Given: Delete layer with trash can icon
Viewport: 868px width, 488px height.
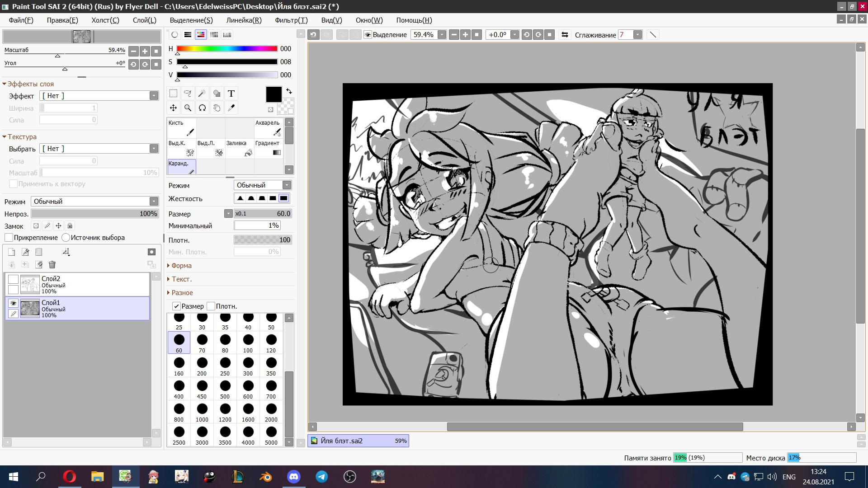Looking at the screenshot, I should [x=52, y=265].
